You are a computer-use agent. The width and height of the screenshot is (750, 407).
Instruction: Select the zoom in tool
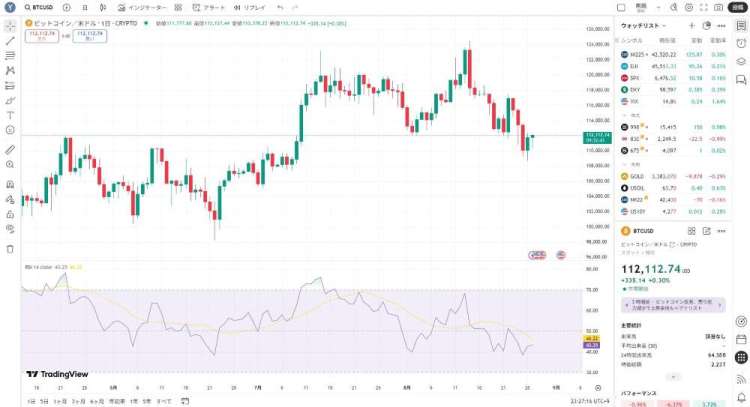tap(10, 165)
